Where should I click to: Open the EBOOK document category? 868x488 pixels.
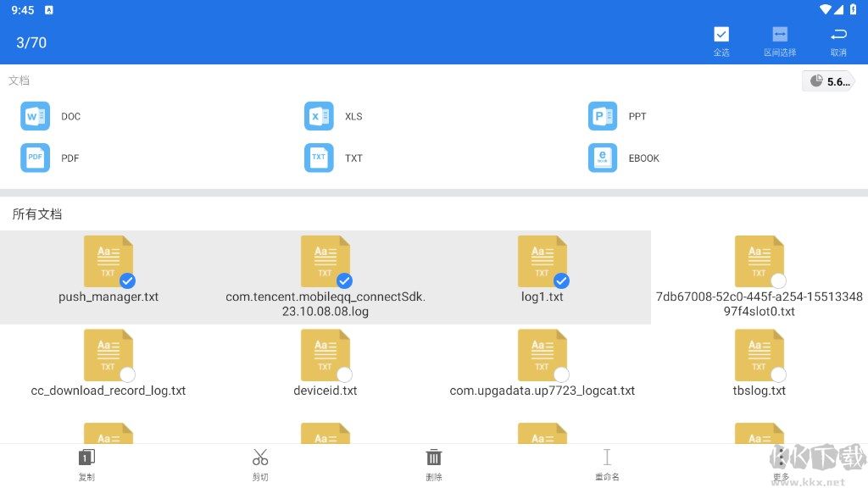pyautogui.click(x=603, y=158)
